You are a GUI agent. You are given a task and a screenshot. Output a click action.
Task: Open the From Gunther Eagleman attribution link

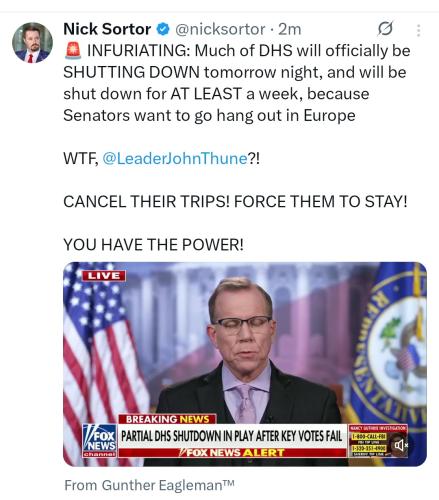149,485
